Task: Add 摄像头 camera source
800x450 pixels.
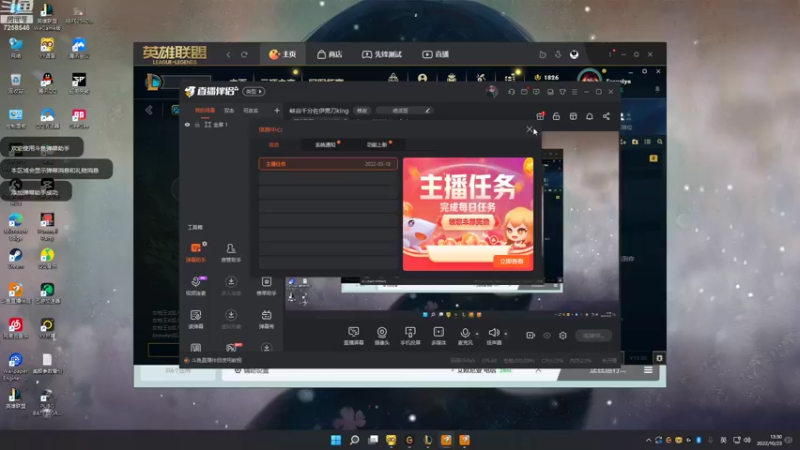Action: point(382,336)
